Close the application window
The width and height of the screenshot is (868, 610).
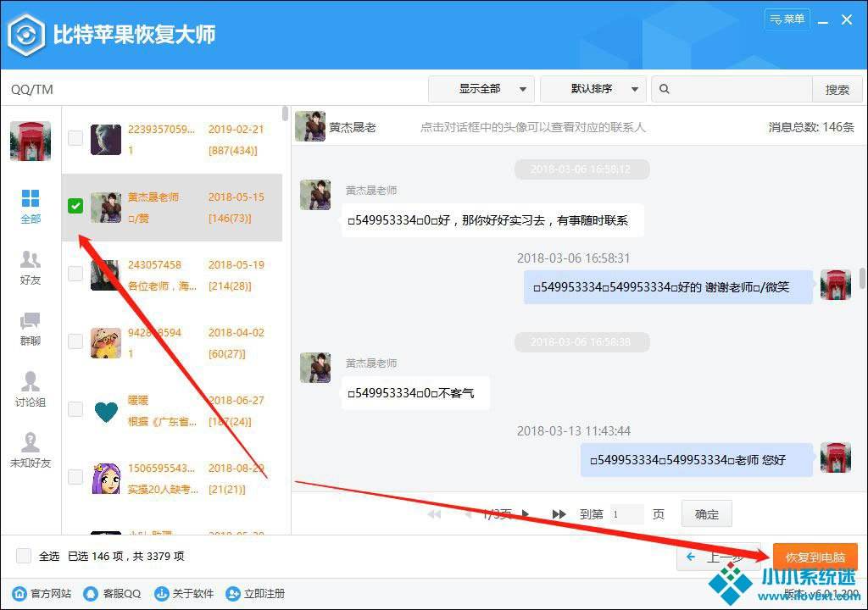coord(847,20)
